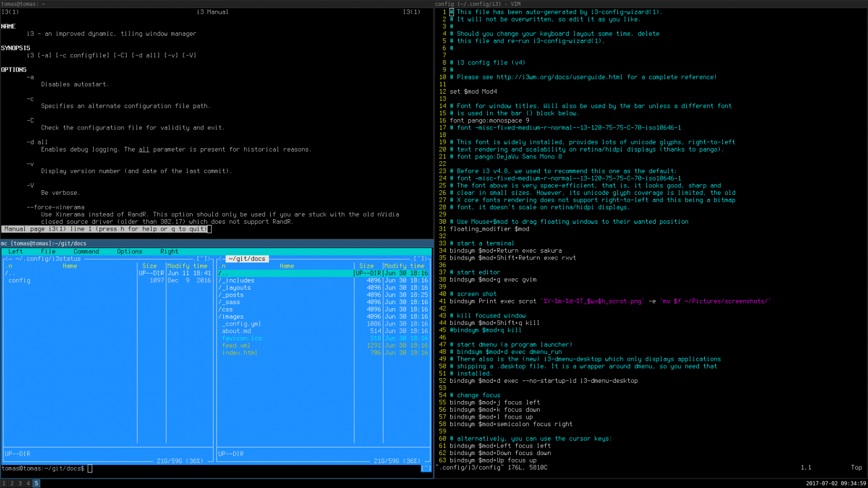Click the history-back arrow in mc's ~/git/docs panel
The image size is (868, 488).
point(220,259)
